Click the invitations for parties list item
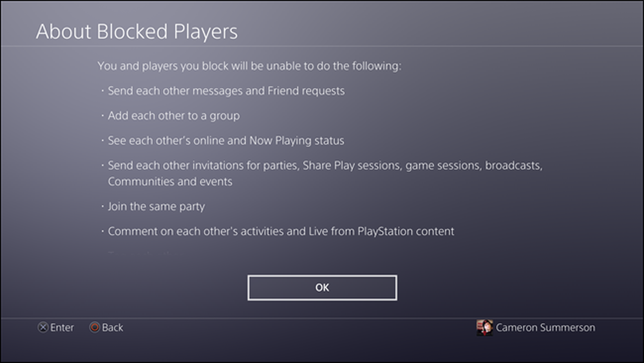The image size is (644, 363). (x=325, y=165)
